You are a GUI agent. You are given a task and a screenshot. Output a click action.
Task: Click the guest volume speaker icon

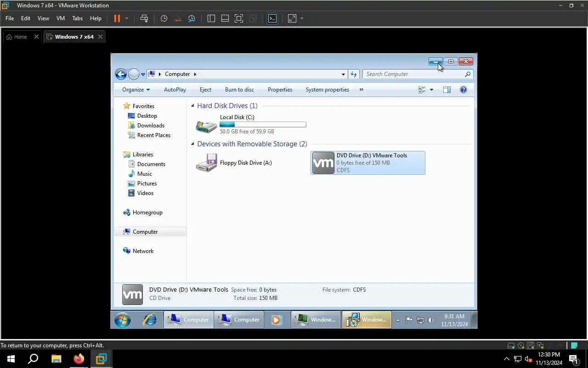point(431,320)
